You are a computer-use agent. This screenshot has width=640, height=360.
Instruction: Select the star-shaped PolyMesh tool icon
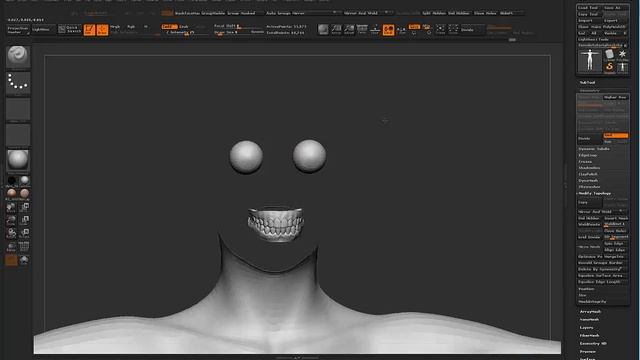[622, 55]
